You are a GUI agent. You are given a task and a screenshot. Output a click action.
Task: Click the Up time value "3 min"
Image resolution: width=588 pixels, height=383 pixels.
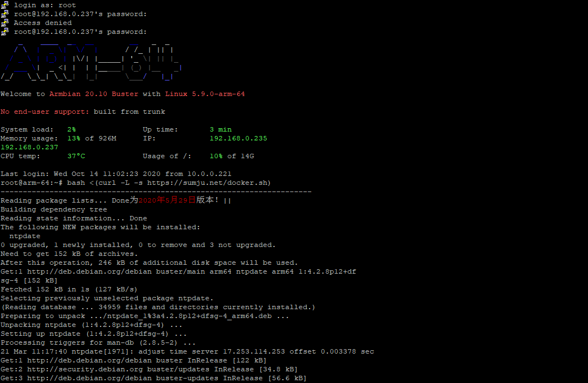pos(220,129)
